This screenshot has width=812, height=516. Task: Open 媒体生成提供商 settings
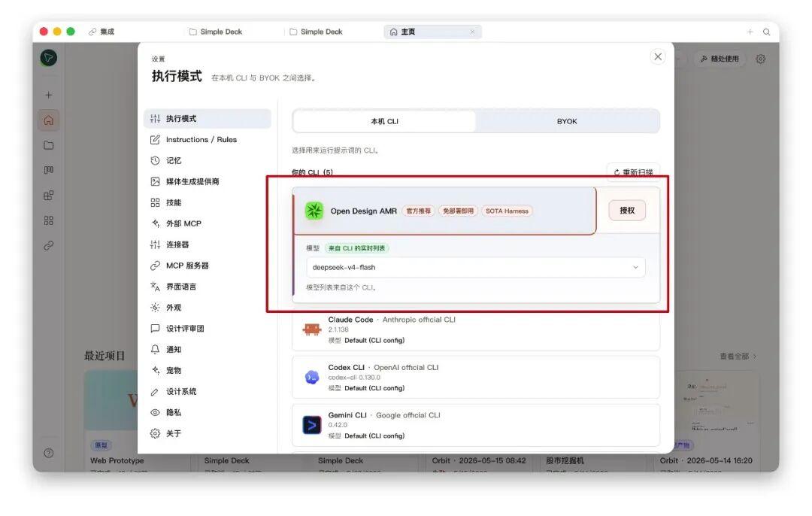point(208,182)
